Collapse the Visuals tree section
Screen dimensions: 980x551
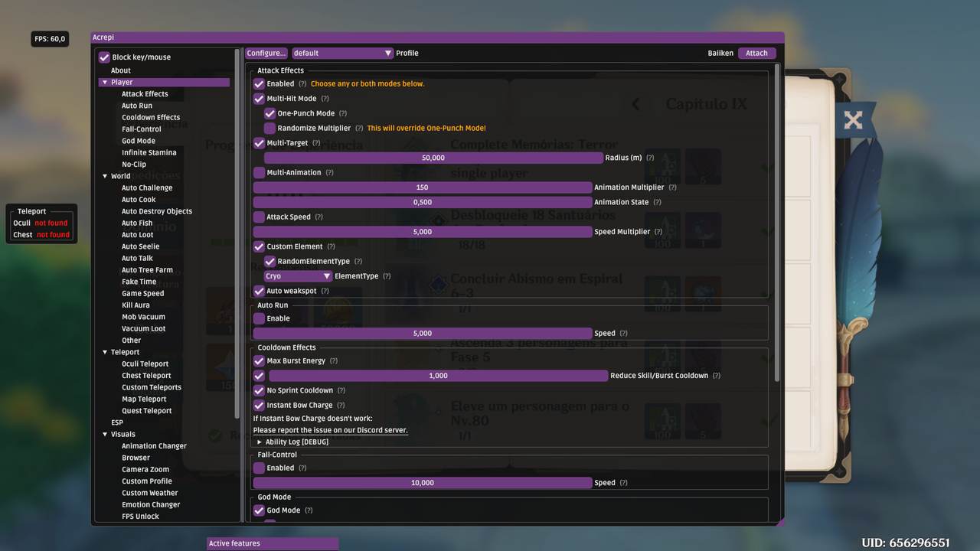coord(104,434)
